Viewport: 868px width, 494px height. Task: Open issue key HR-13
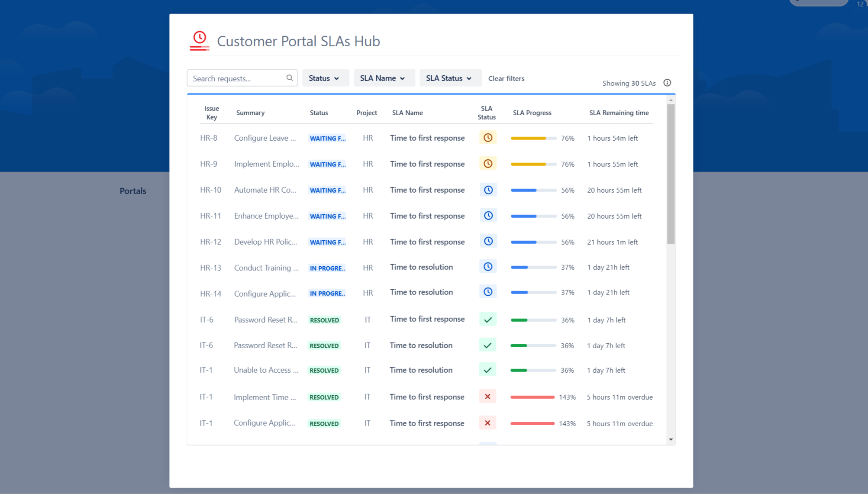pos(210,268)
